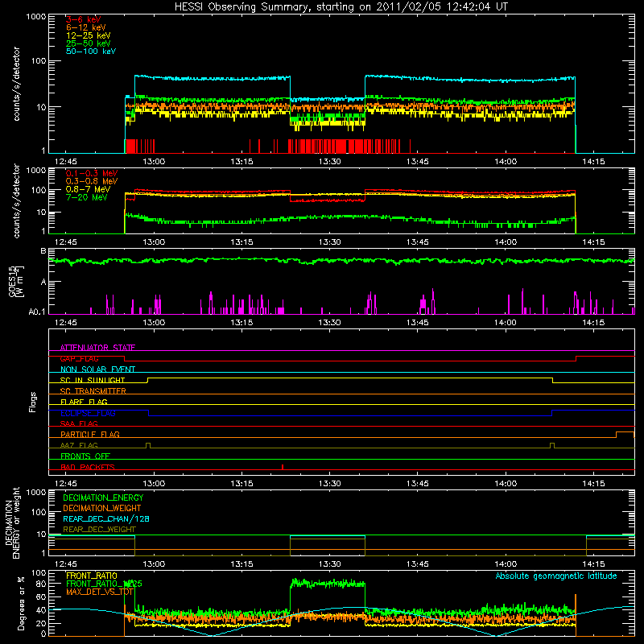Viewport: 644px width, 644px height.
Task: Click the DECIMATION_ENERGY legend label
Action: pyautogui.click(x=103, y=497)
